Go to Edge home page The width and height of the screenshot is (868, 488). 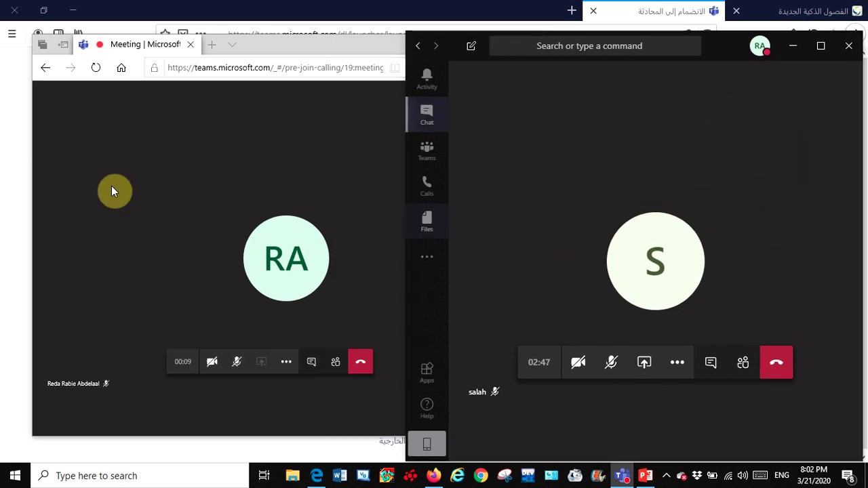(x=121, y=68)
